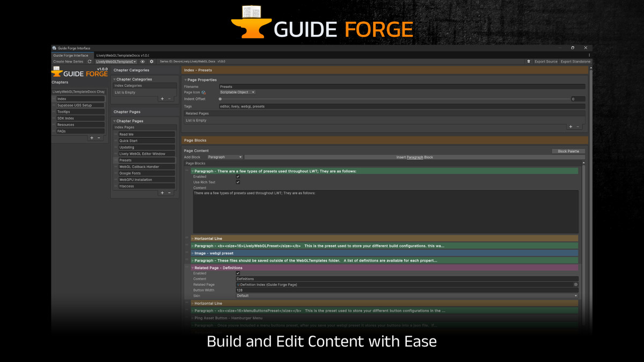Add a chapter page with plus icon
This screenshot has width=644, height=362.
pyautogui.click(x=163, y=193)
